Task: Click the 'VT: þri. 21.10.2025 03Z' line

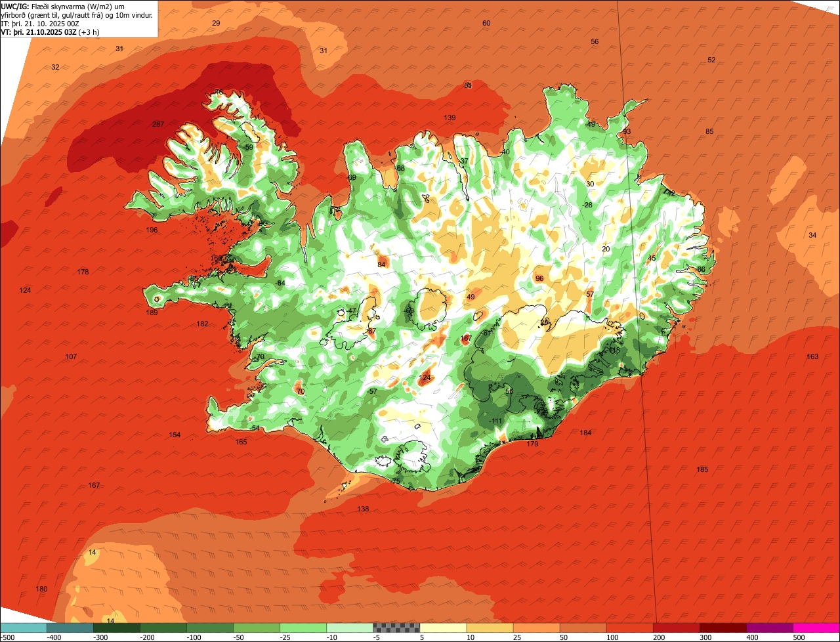Action: click(x=51, y=32)
